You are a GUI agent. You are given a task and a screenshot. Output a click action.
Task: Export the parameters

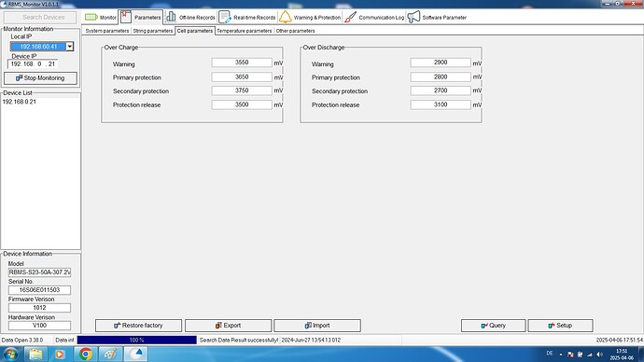pyautogui.click(x=228, y=326)
